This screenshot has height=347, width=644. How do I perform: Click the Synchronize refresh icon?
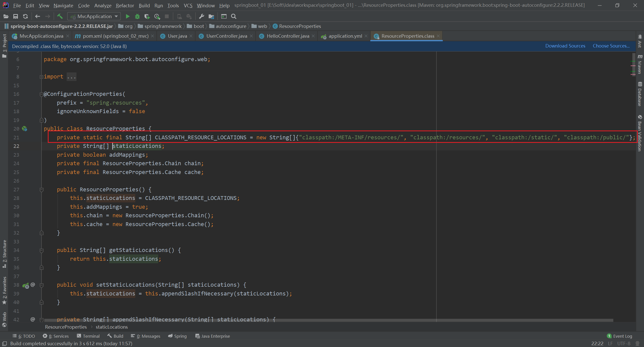point(25,16)
